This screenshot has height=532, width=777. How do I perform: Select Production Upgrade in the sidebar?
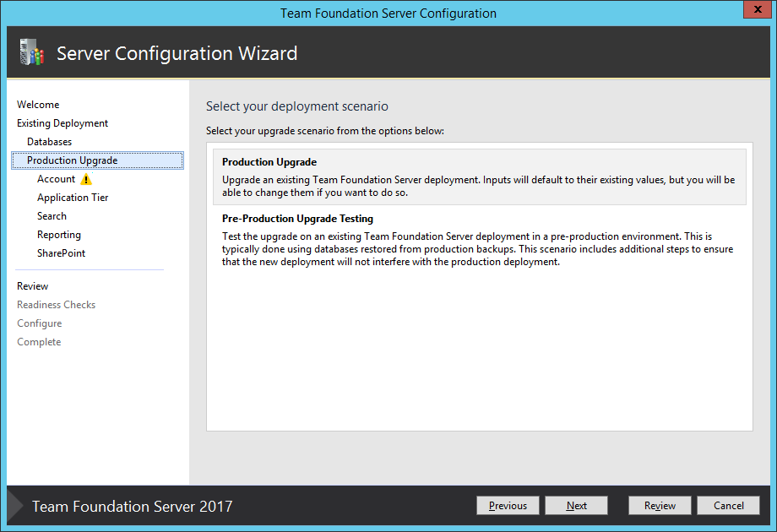point(98,160)
